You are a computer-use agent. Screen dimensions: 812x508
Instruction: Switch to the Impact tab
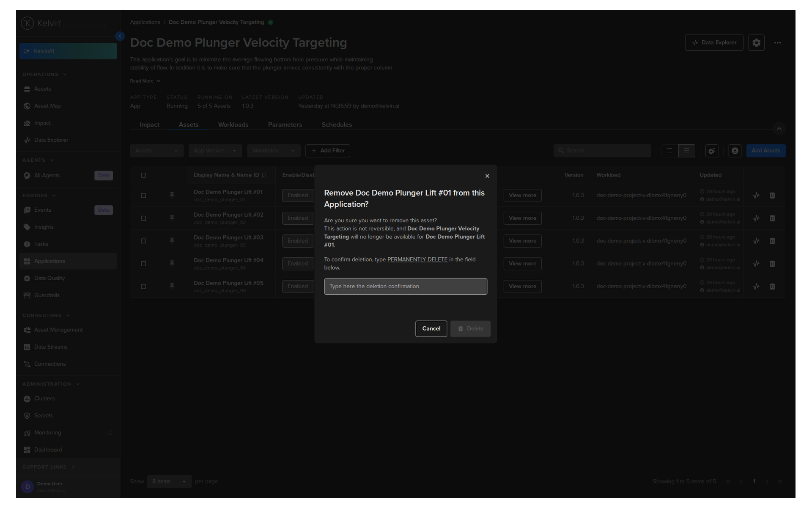149,125
